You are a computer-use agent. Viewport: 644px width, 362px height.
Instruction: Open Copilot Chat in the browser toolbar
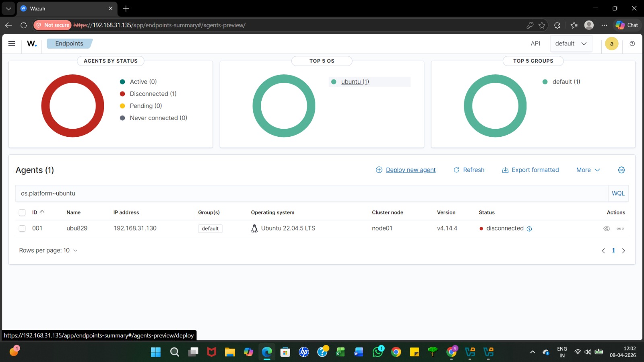[627, 25]
